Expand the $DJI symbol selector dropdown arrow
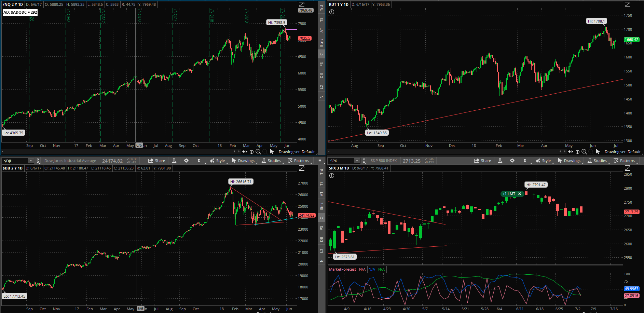644x313 pixels. [x=31, y=161]
